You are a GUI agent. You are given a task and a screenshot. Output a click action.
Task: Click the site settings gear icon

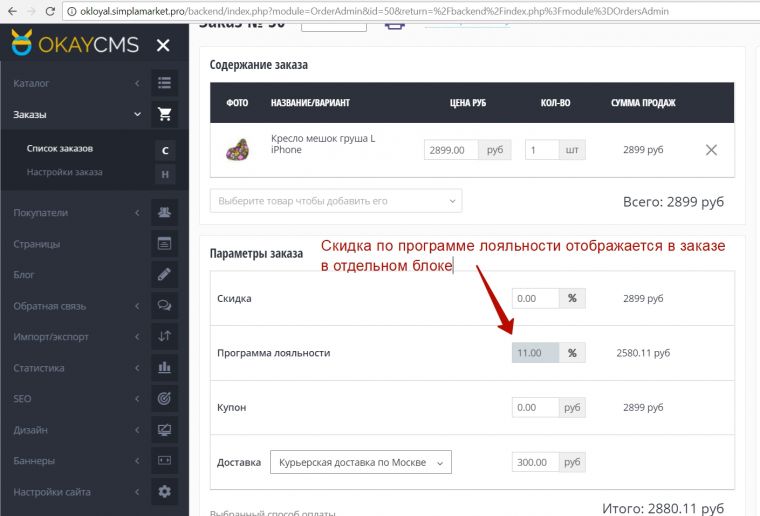pos(164,491)
